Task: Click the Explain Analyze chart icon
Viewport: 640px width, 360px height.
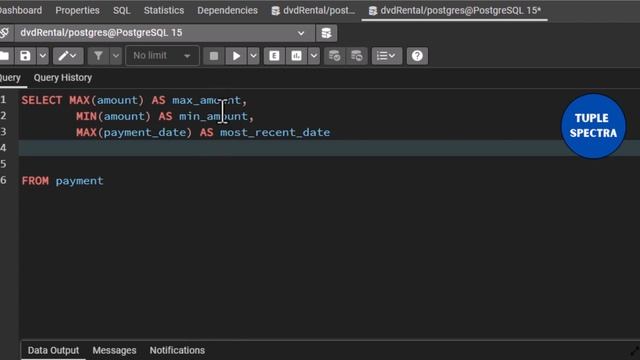Action: pos(296,56)
